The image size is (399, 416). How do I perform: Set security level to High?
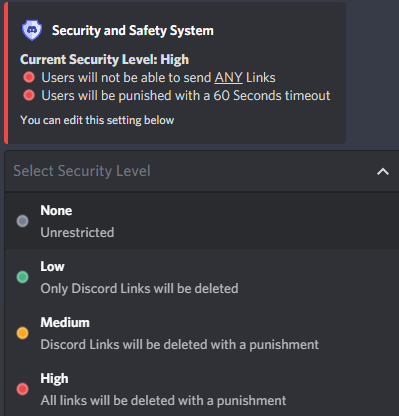pos(202,389)
